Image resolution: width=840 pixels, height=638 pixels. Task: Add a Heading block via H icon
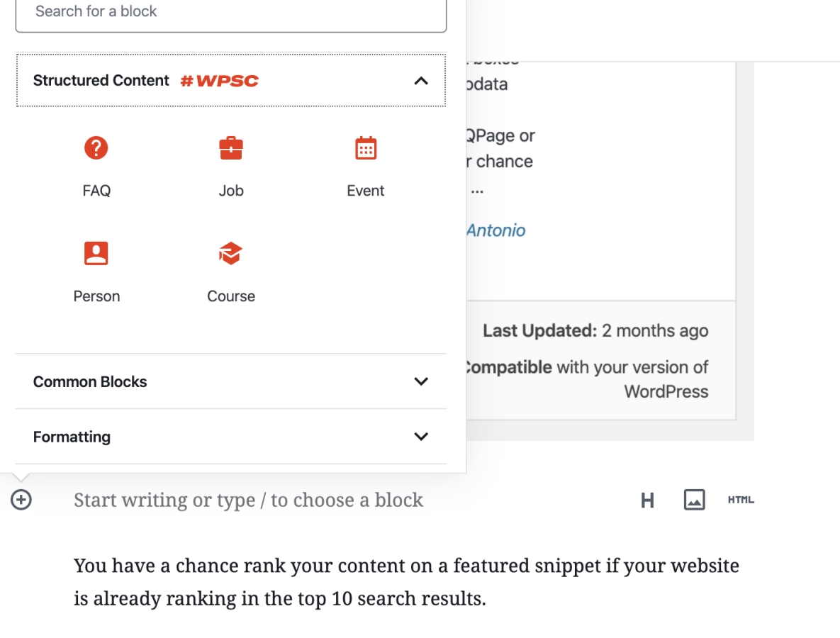point(647,500)
